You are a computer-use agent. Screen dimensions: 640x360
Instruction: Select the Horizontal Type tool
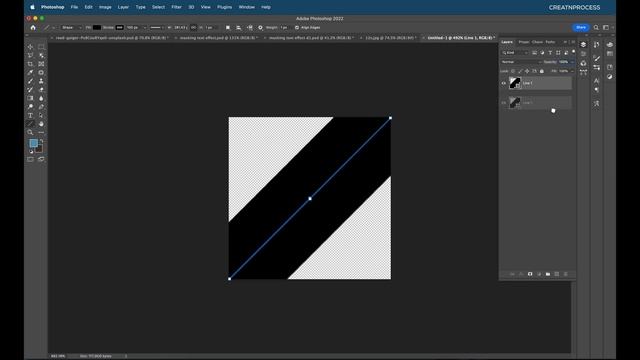pos(30,115)
